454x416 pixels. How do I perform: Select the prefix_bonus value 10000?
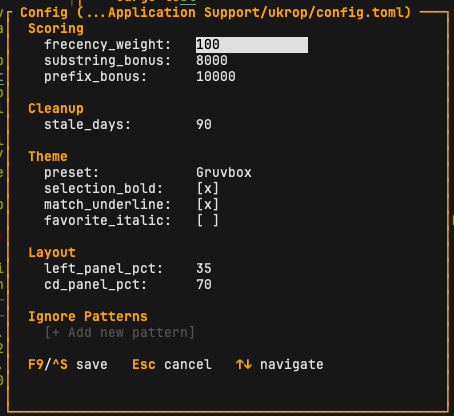coord(216,77)
